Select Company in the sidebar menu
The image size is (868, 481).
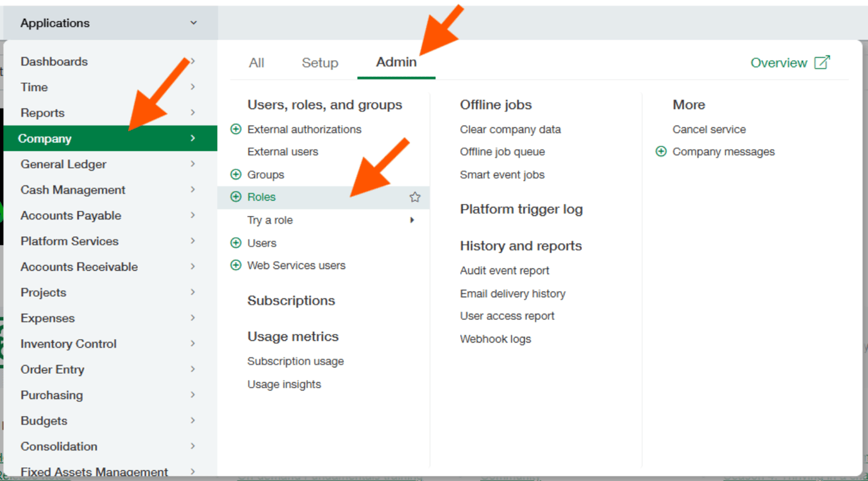[x=44, y=138]
